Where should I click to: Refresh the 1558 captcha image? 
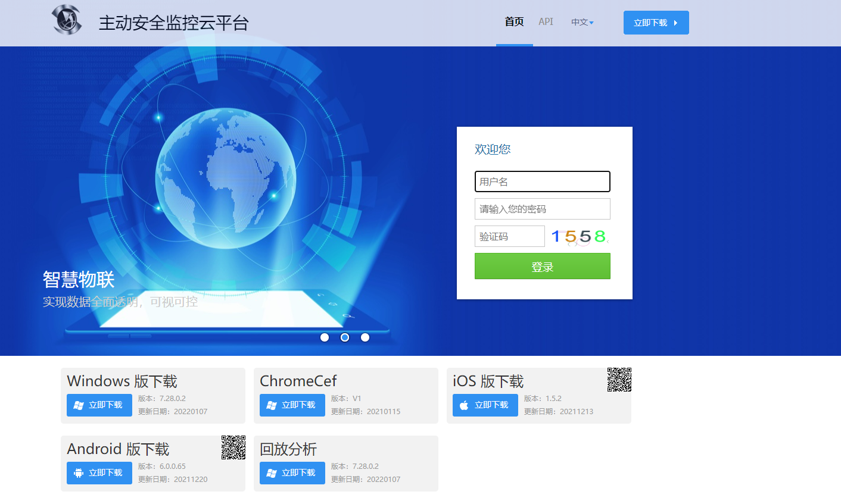click(x=578, y=236)
